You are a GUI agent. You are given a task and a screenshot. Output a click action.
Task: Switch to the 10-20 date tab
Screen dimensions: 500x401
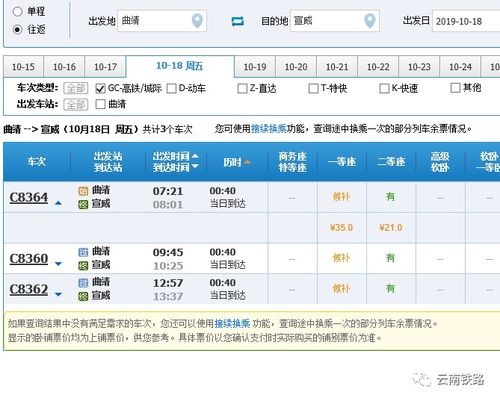click(x=296, y=67)
